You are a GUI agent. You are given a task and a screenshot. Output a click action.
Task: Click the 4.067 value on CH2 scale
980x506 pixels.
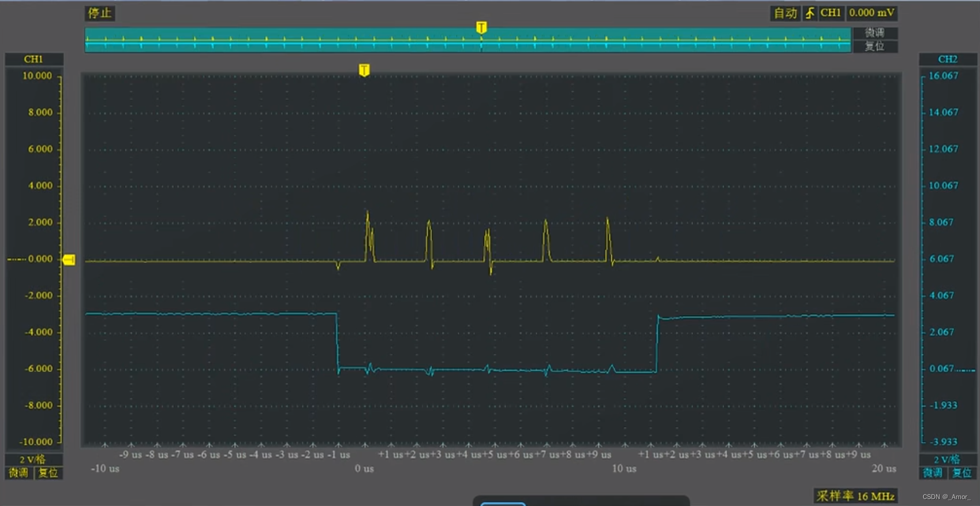941,295
